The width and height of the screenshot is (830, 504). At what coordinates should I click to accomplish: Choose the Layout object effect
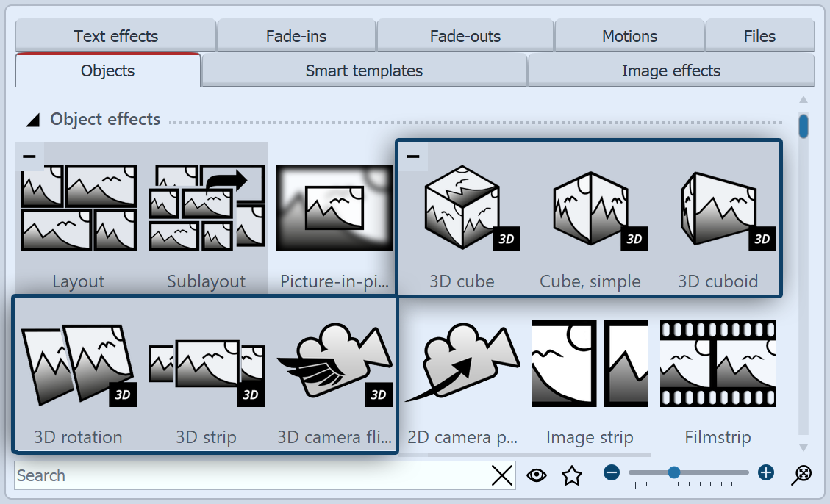tap(78, 209)
